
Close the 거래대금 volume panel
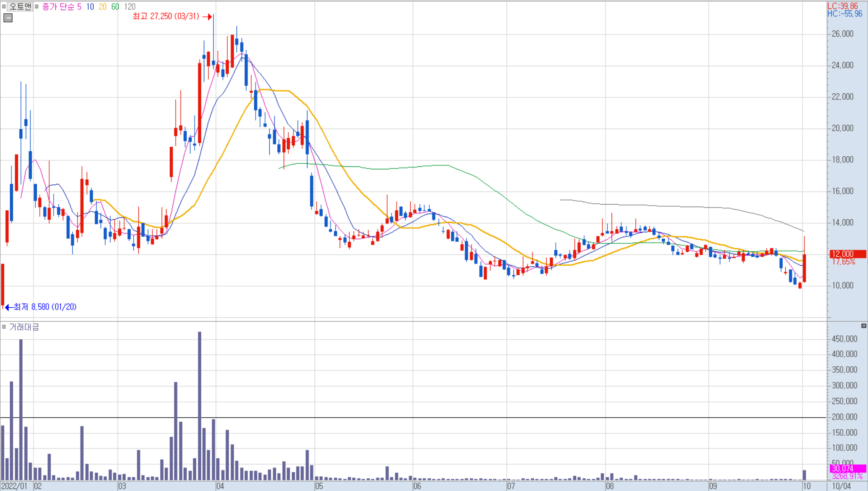tap(864, 326)
